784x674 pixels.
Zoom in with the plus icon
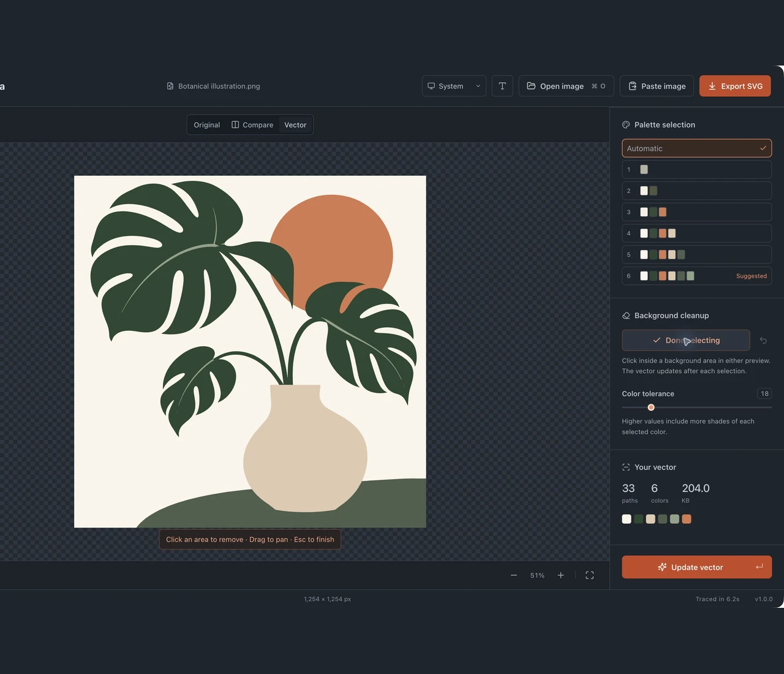pos(560,575)
